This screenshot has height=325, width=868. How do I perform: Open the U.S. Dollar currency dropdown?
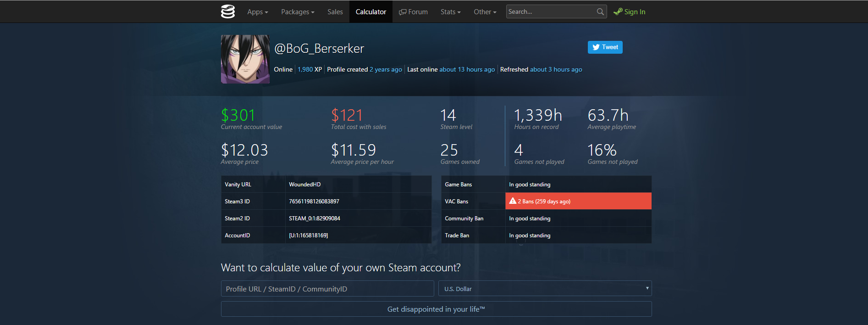(545, 289)
